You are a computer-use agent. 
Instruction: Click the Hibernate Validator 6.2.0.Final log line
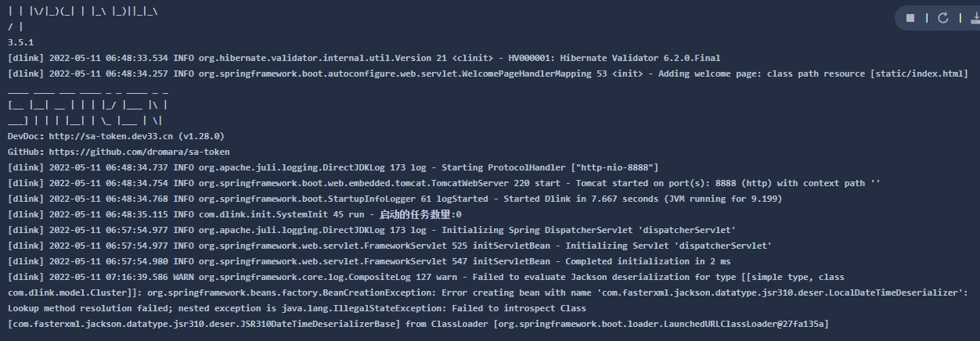tap(364, 58)
